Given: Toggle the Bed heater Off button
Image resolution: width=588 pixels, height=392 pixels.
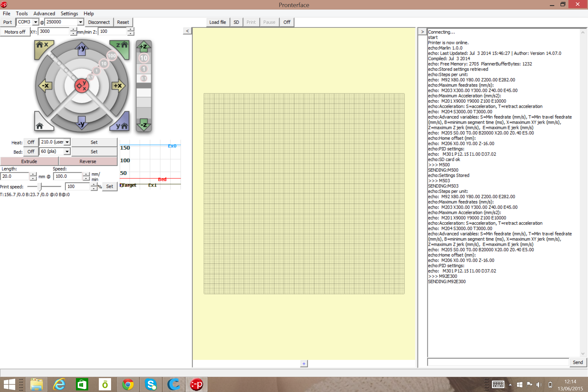Looking at the screenshot, I should pos(31,152).
